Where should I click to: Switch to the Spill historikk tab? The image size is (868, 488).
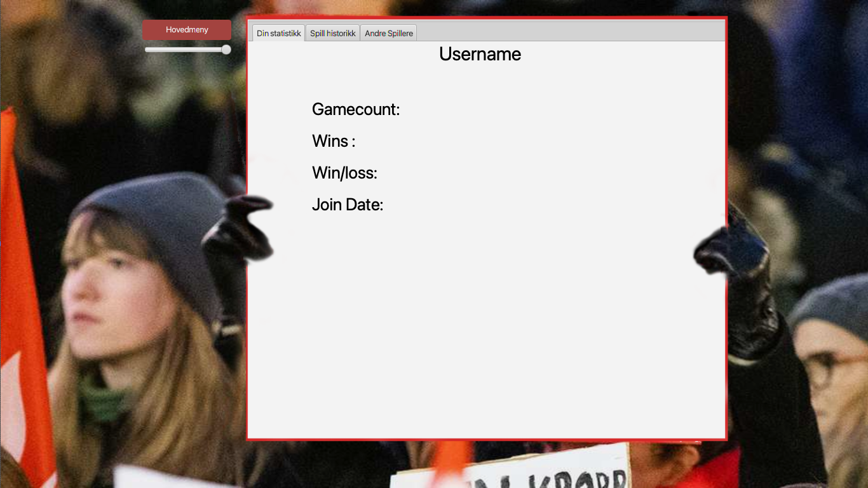click(x=333, y=33)
